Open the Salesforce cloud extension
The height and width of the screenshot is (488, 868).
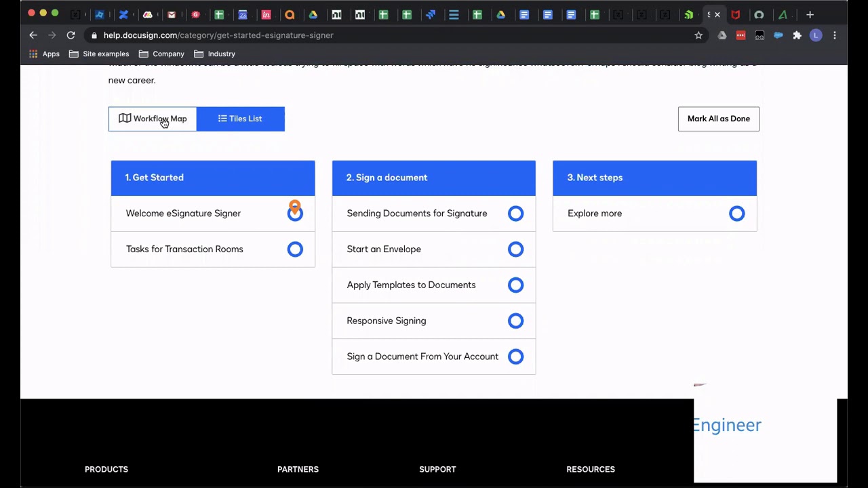tap(778, 35)
